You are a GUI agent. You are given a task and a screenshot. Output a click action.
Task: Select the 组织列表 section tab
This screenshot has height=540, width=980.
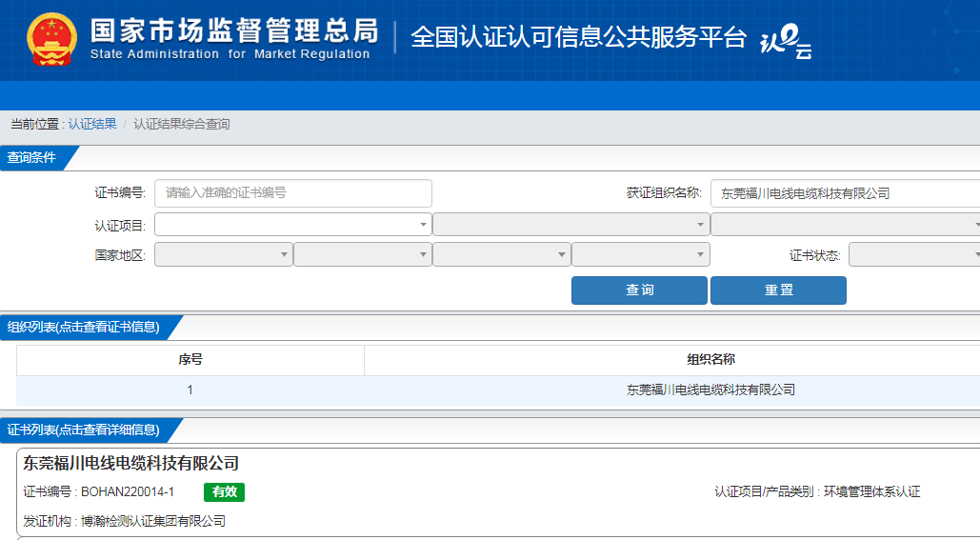85,328
